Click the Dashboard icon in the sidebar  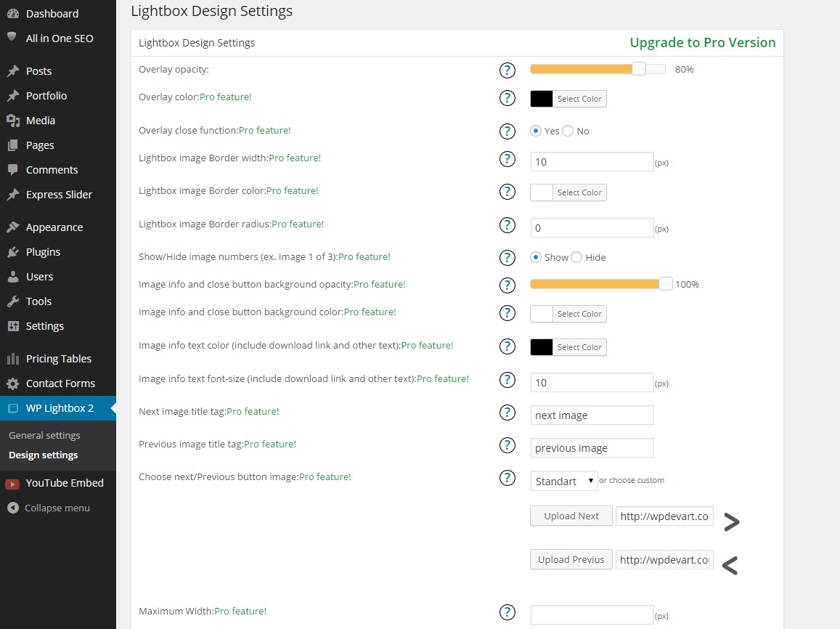[x=13, y=13]
